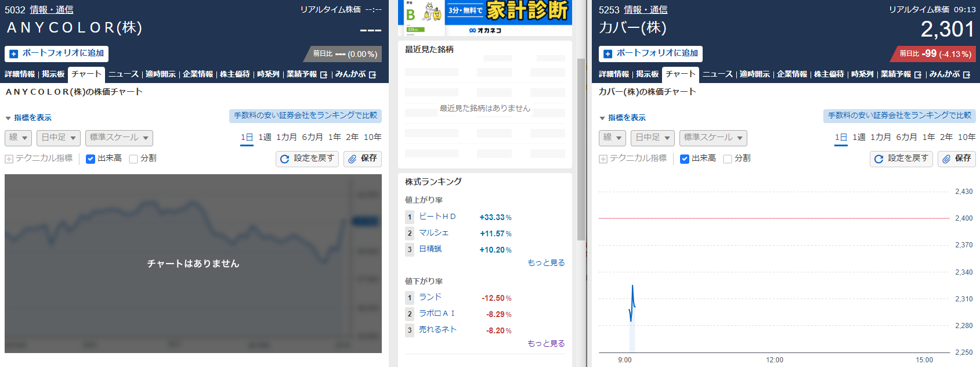Open 標準スケール dropdown in ANYCOLOR panel

pyautogui.click(x=119, y=138)
